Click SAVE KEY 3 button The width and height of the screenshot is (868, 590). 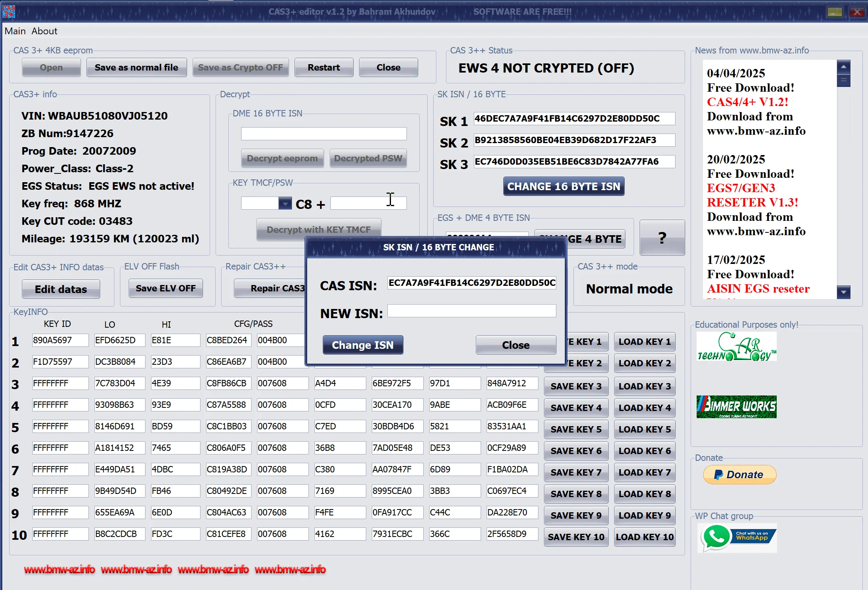coord(576,386)
